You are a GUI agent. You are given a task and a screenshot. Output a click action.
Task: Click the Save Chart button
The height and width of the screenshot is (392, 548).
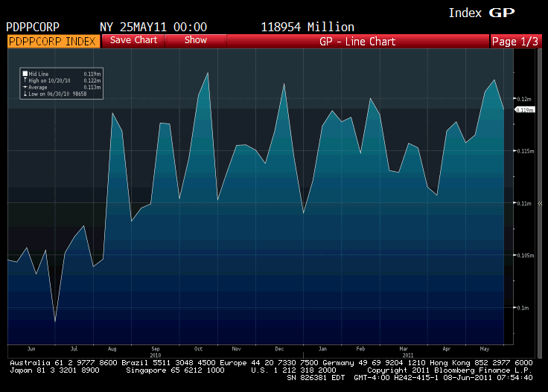click(133, 41)
